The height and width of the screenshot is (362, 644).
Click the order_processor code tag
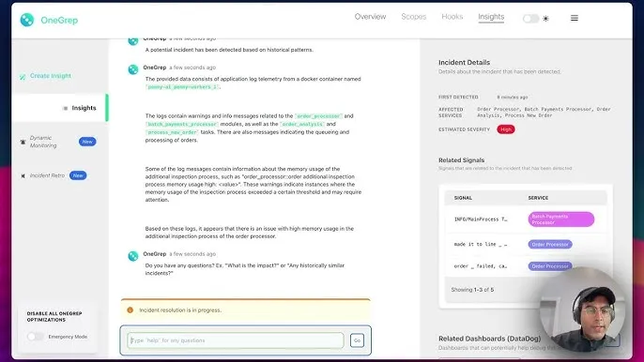pyautogui.click(x=318, y=116)
